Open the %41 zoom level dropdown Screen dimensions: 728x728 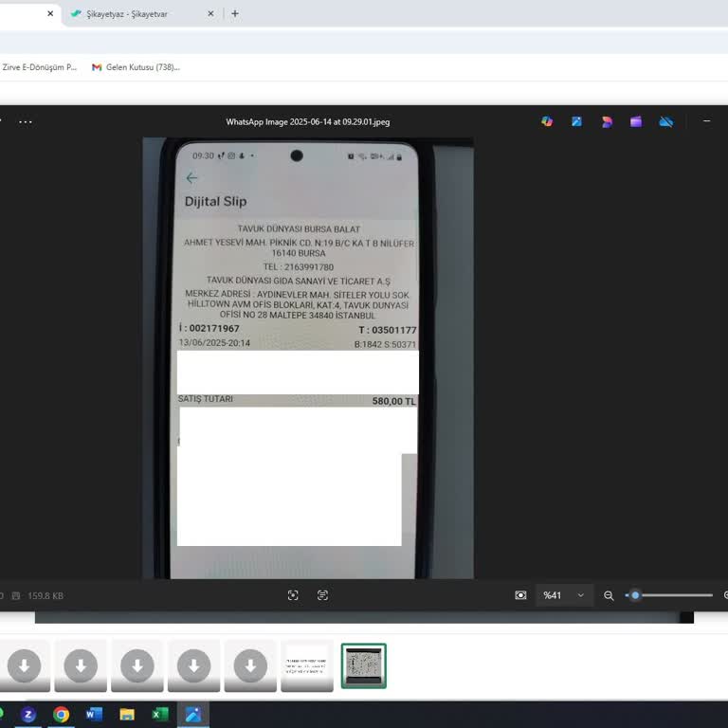point(564,595)
